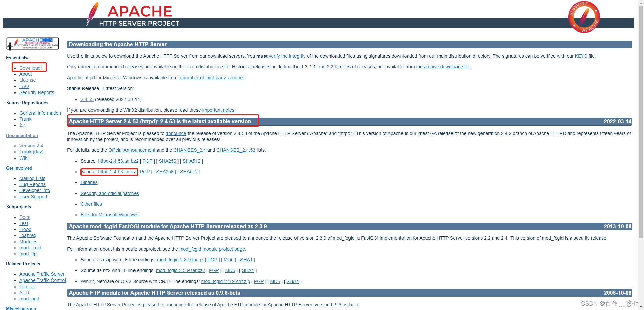The image size is (644, 310).
Task: Open the Docs subproject link
Action: point(25,217)
